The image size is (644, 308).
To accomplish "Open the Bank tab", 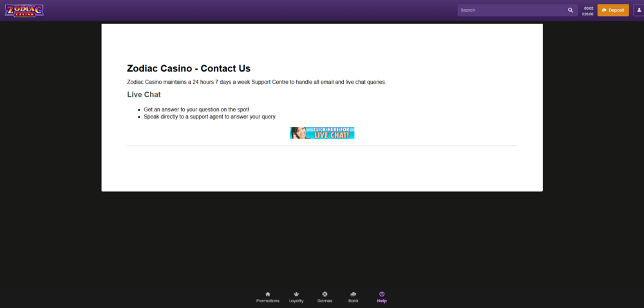I will click(353, 297).
